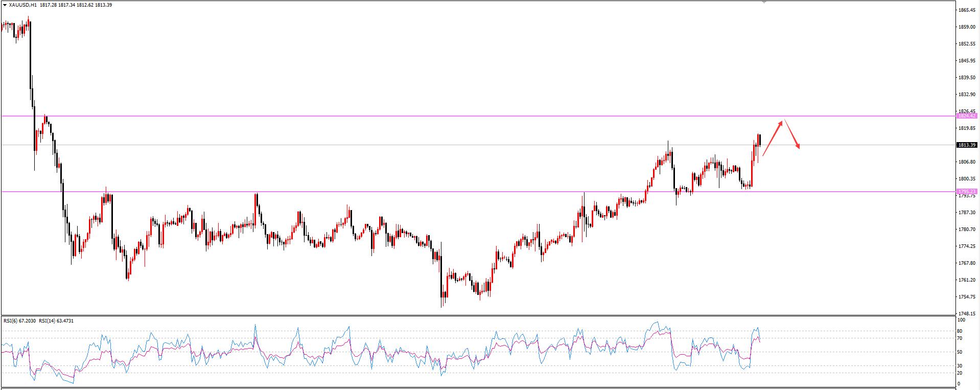Click the gray chart shift triangle marker
This screenshot has width=980, height=390.
tap(764, 2)
